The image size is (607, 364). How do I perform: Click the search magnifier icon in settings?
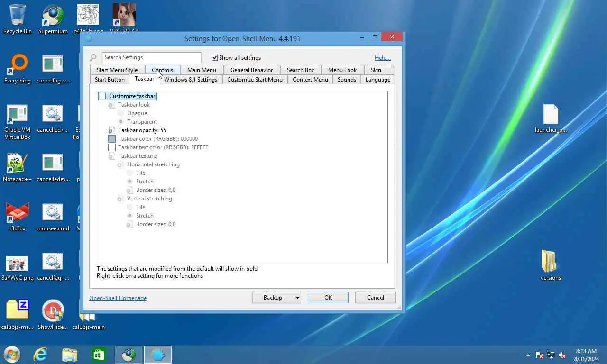93,57
